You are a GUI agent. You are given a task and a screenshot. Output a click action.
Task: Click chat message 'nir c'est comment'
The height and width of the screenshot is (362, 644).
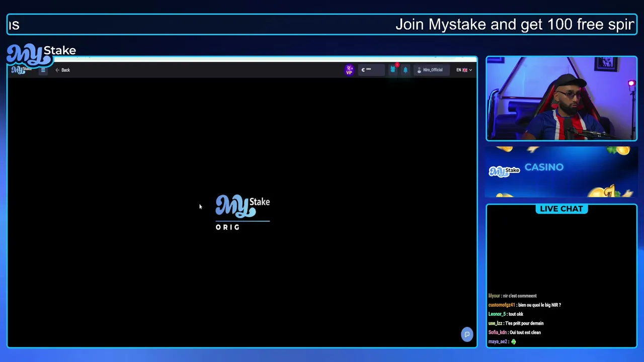tap(520, 296)
